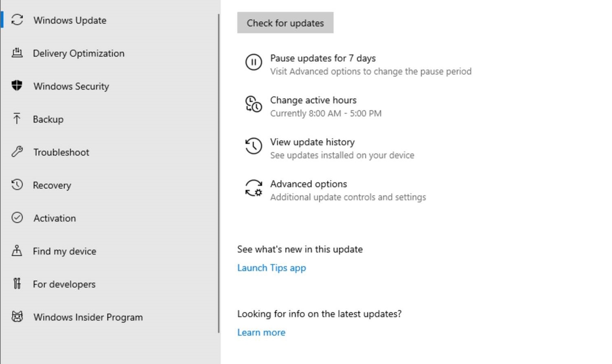Open the Launch Tips app link
This screenshot has height=364, width=612.
coord(271,268)
